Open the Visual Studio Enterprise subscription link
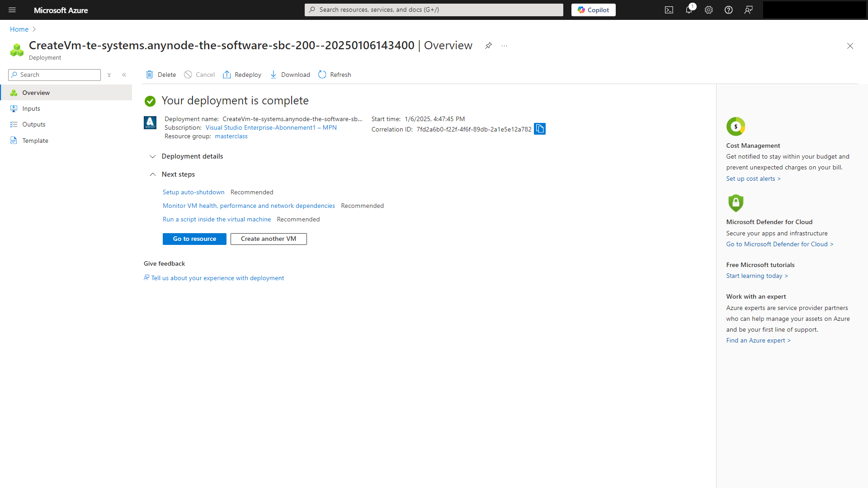The image size is (868, 488). point(271,127)
